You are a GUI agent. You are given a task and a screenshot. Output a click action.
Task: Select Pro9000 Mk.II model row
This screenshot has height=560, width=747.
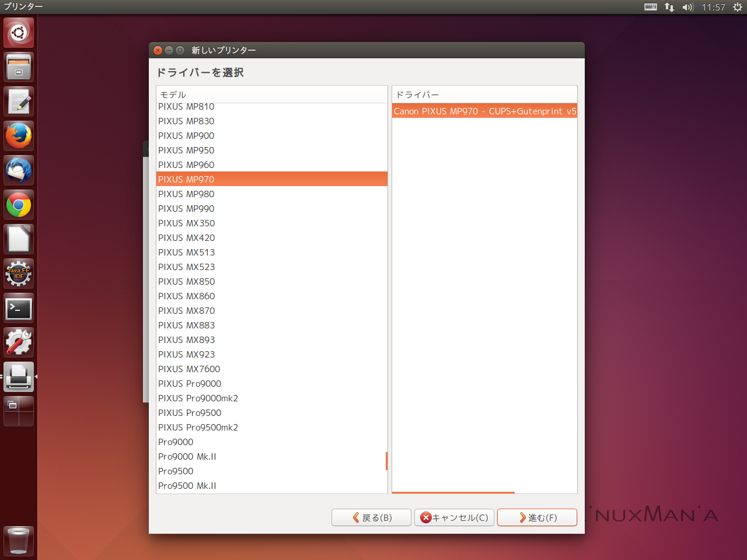click(272, 456)
